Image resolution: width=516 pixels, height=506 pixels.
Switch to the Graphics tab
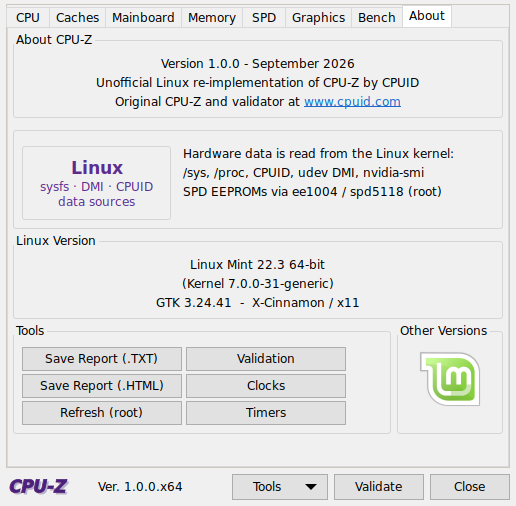pyautogui.click(x=318, y=17)
